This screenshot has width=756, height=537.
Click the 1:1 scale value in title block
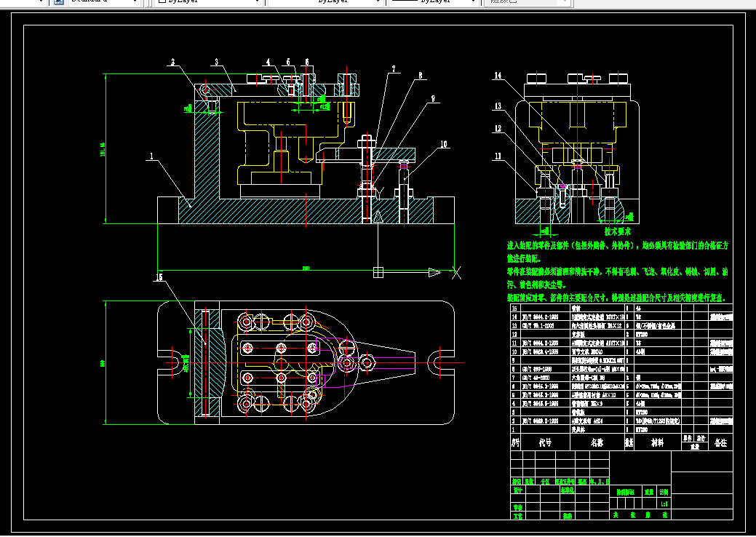(663, 504)
